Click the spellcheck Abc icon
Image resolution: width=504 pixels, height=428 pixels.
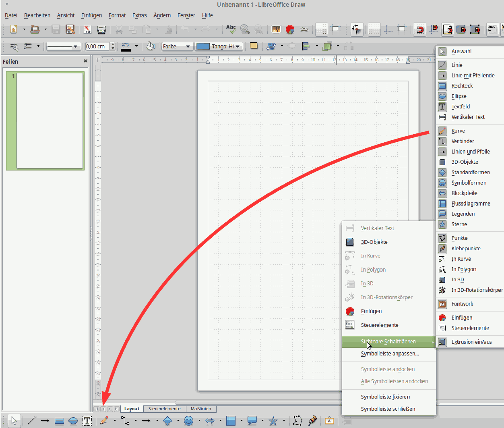click(x=231, y=29)
